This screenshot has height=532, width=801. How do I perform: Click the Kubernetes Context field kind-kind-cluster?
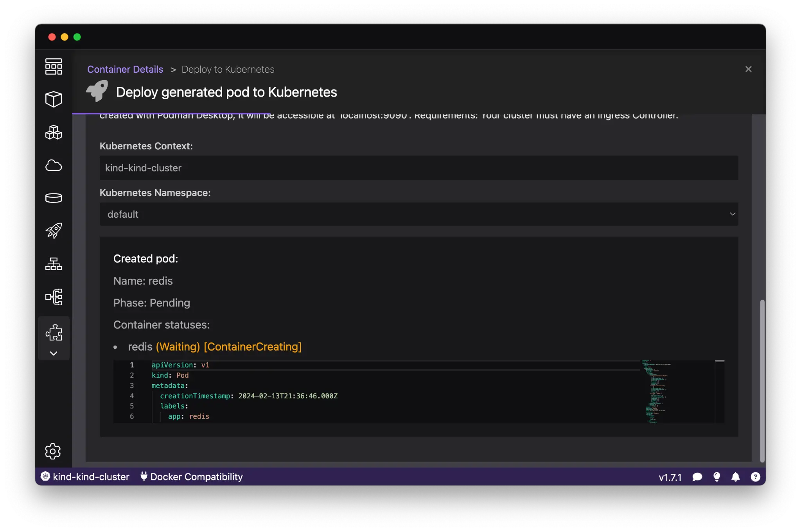[x=419, y=168]
